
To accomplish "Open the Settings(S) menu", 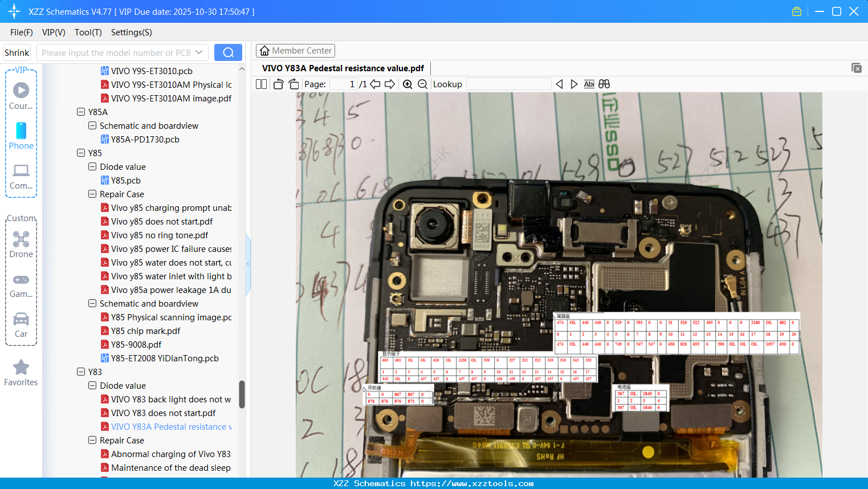I will tap(132, 32).
